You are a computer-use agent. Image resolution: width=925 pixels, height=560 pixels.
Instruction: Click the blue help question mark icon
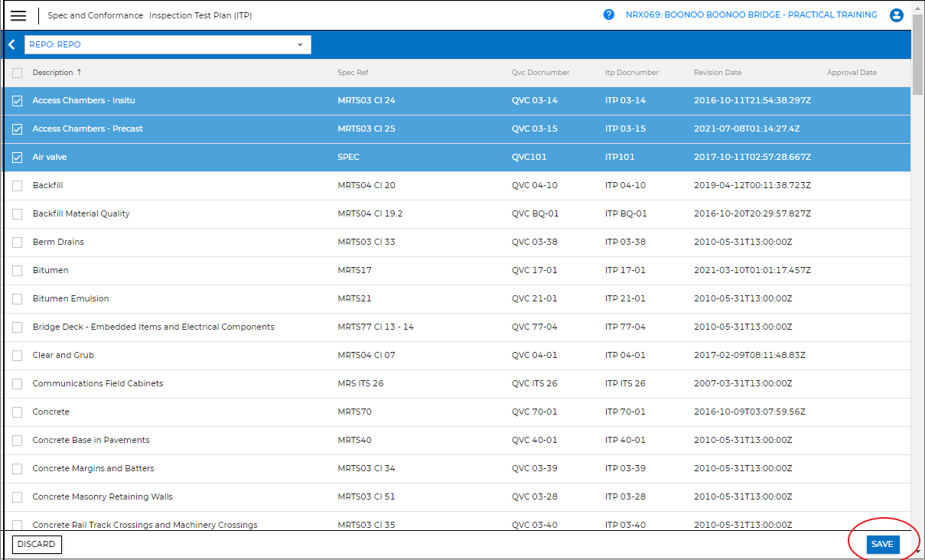(x=609, y=15)
